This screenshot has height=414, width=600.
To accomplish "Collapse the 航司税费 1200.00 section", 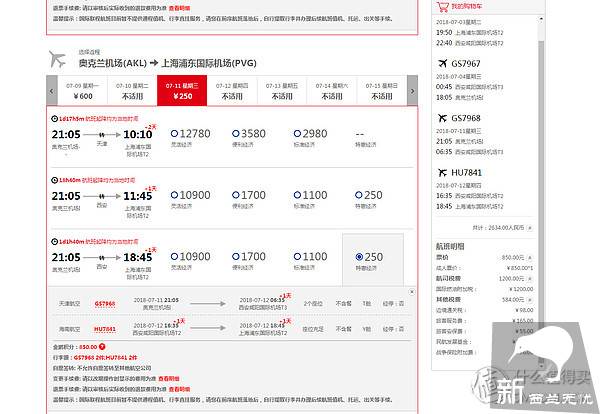I will coord(530,279).
